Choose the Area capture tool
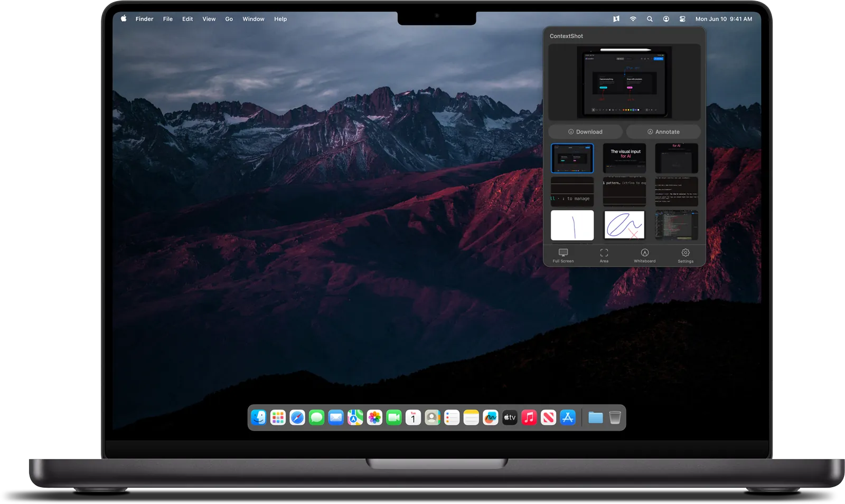Image resolution: width=845 pixels, height=504 pixels. tap(604, 256)
